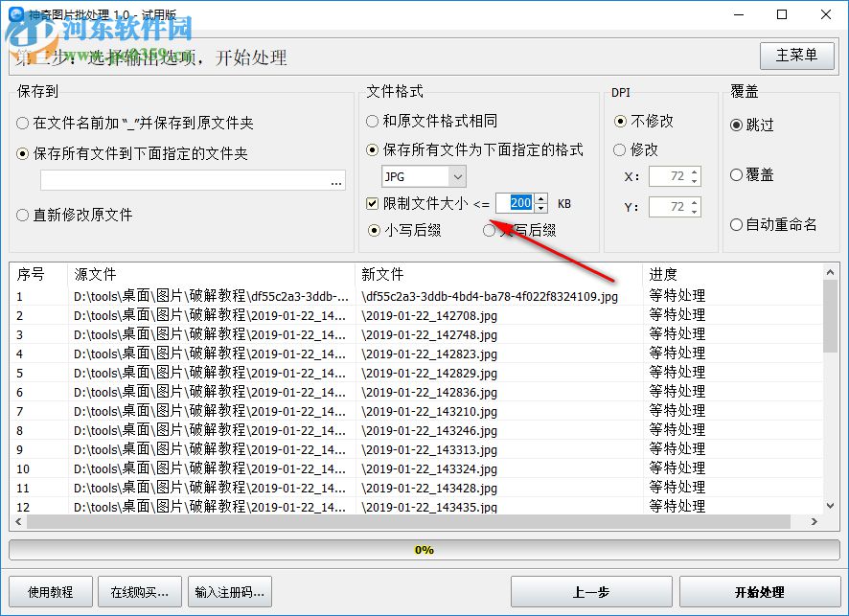Select row 1 df55c2a3-3ddb file
The image size is (849, 616).
417,296
